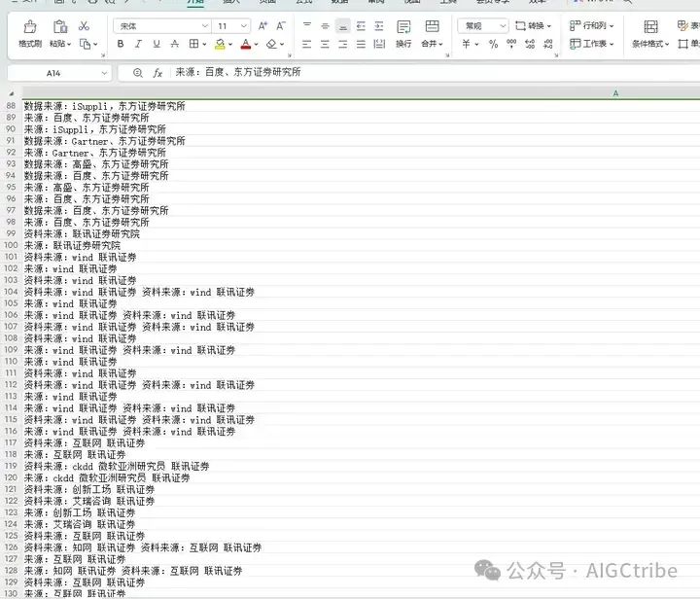Screen dimensions: 700x599
Task: Click the magnifier icon in formula bar
Action: pos(138,73)
